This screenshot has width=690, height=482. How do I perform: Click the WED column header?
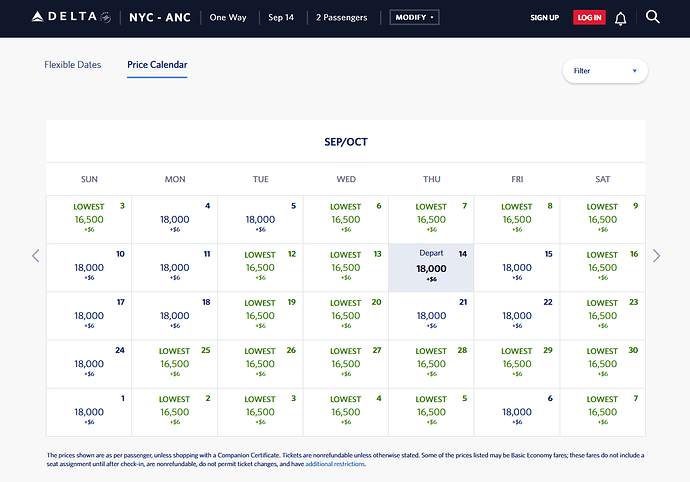pos(346,179)
